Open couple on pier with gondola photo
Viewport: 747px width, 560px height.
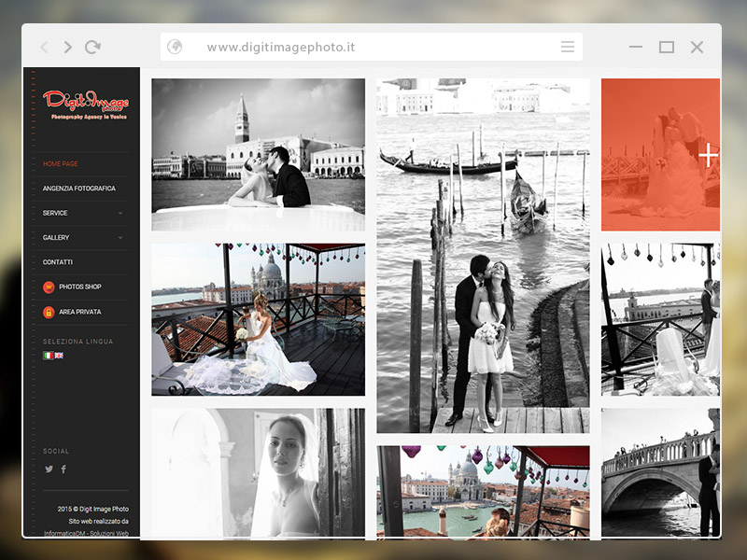[x=483, y=256]
